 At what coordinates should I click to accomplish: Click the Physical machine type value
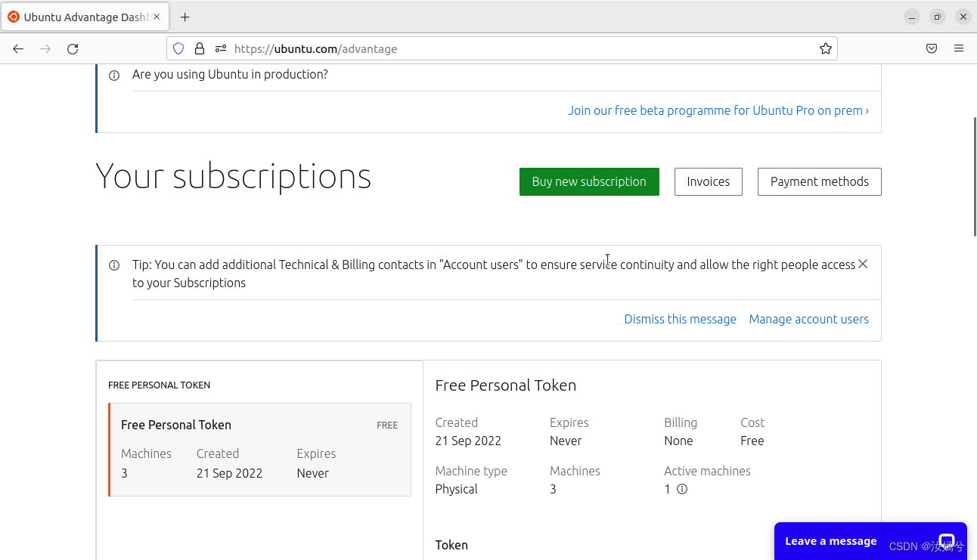pos(457,489)
